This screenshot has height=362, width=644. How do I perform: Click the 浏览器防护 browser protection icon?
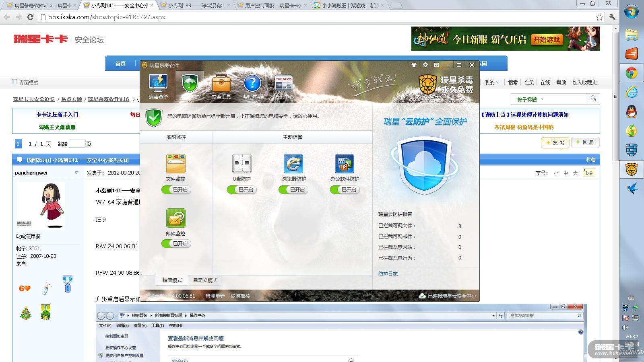[294, 164]
